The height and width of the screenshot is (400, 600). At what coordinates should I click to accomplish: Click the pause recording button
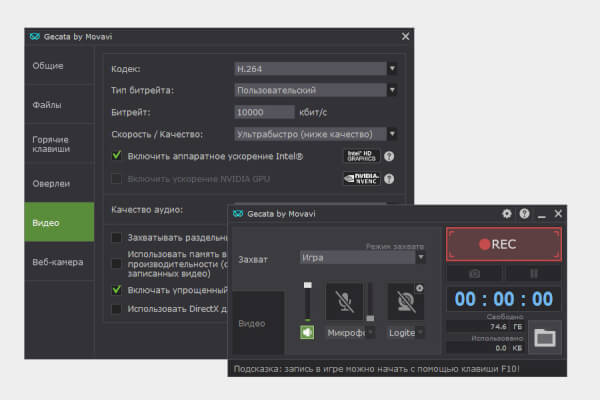point(534,273)
